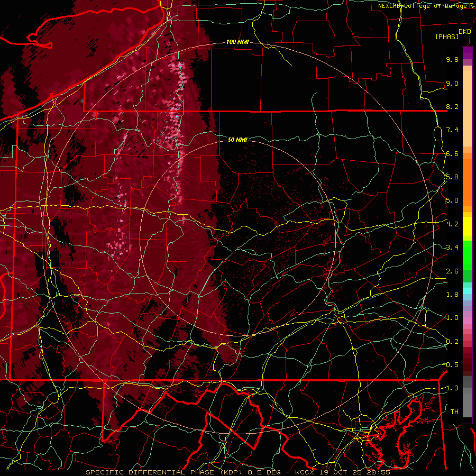This screenshot has width=476, height=476.
Task: Click the TH legend label
Action: tap(454, 412)
